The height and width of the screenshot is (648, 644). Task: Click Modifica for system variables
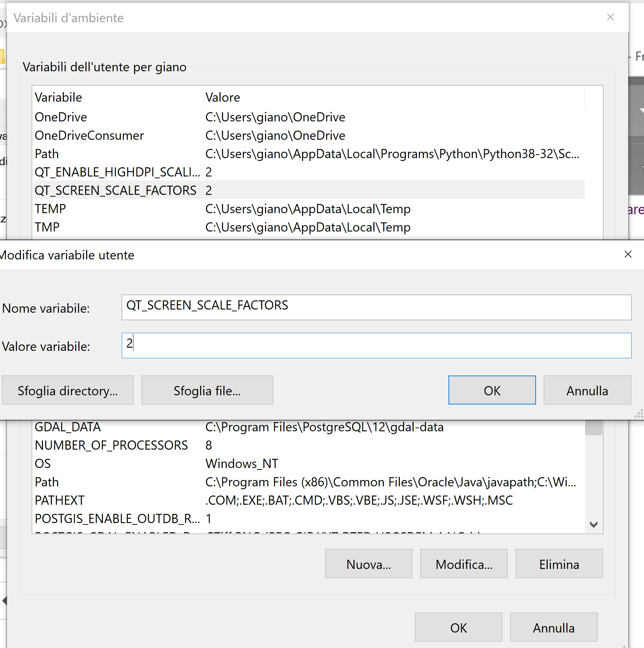pyautogui.click(x=464, y=564)
